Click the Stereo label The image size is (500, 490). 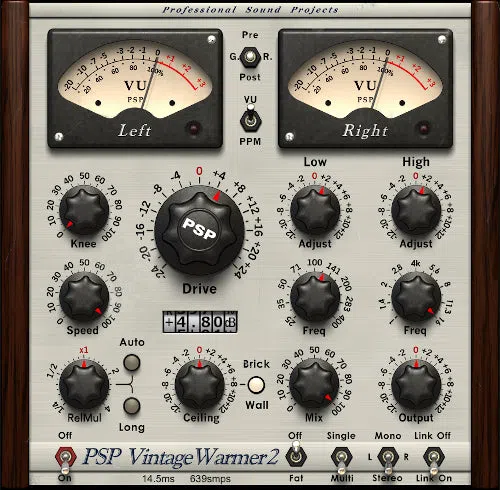tap(387, 478)
